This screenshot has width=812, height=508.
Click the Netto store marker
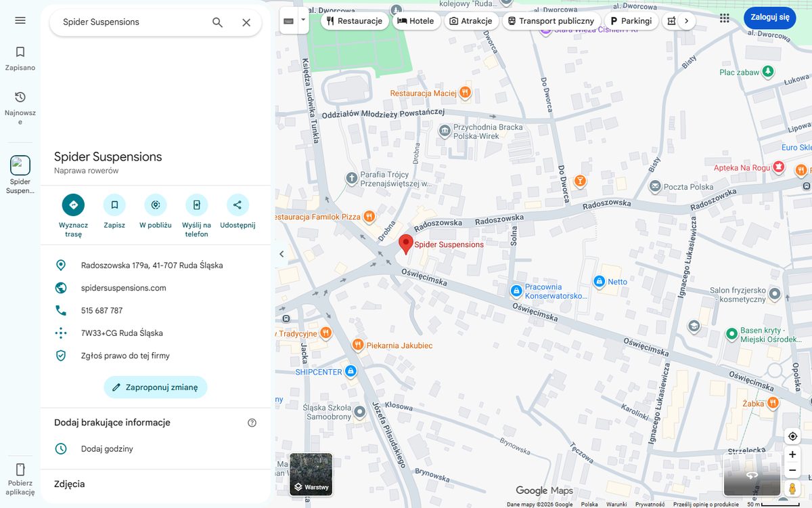coord(599,281)
